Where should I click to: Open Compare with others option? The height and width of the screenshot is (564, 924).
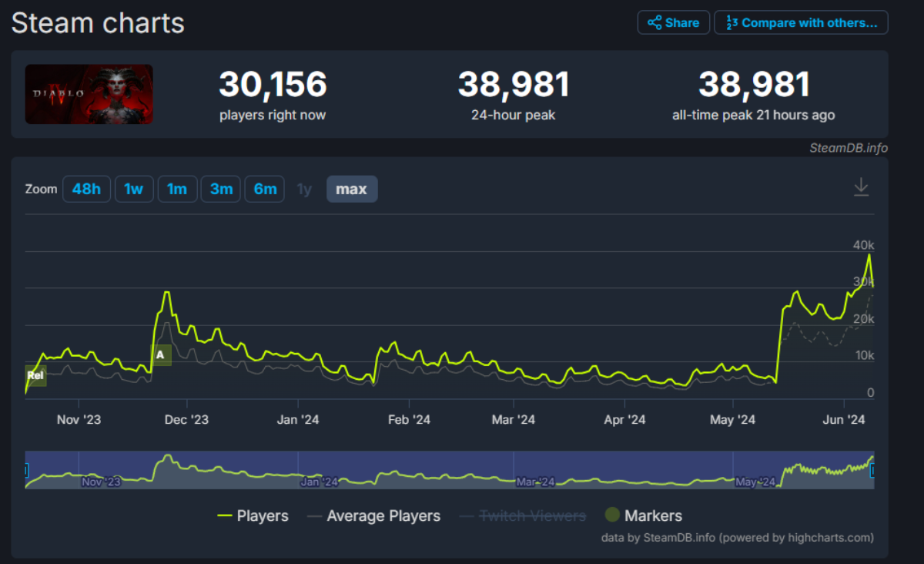click(x=801, y=22)
